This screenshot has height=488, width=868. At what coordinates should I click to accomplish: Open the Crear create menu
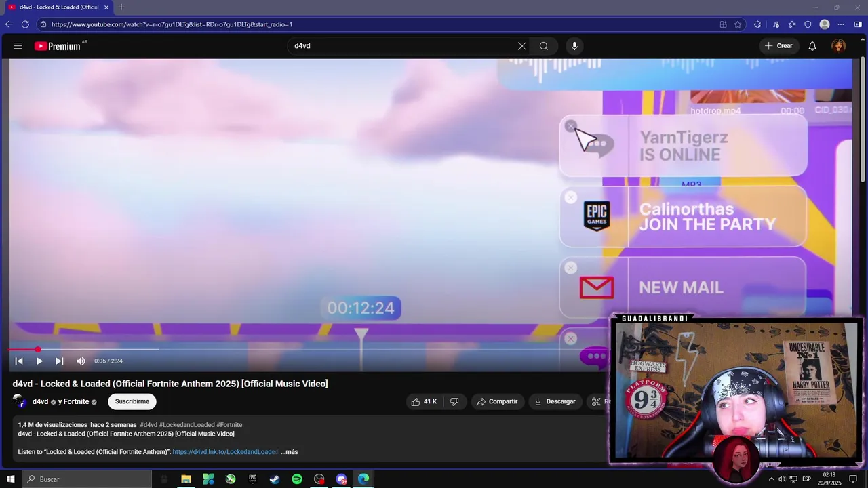coord(778,46)
